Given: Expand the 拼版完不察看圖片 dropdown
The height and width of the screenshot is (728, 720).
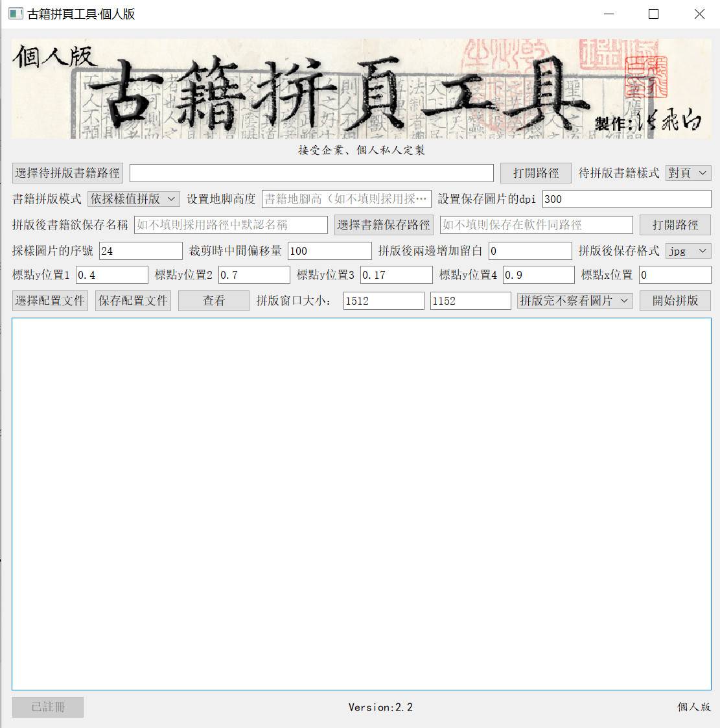Looking at the screenshot, I should tap(575, 300).
